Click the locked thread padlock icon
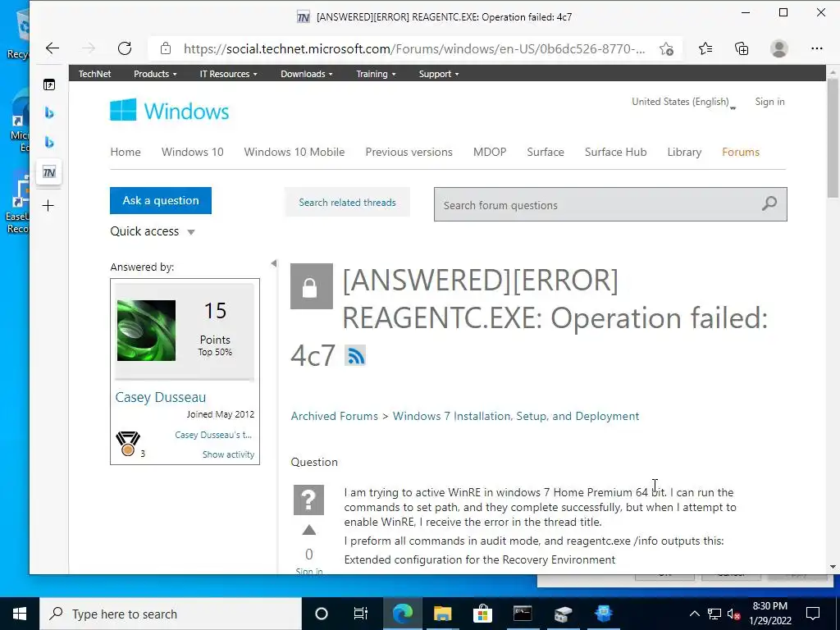 pos(311,286)
